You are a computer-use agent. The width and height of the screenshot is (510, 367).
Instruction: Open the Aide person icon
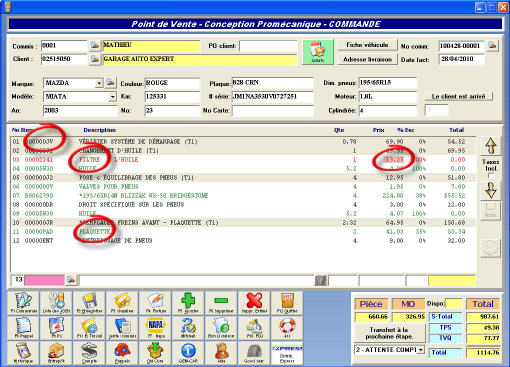click(221, 353)
